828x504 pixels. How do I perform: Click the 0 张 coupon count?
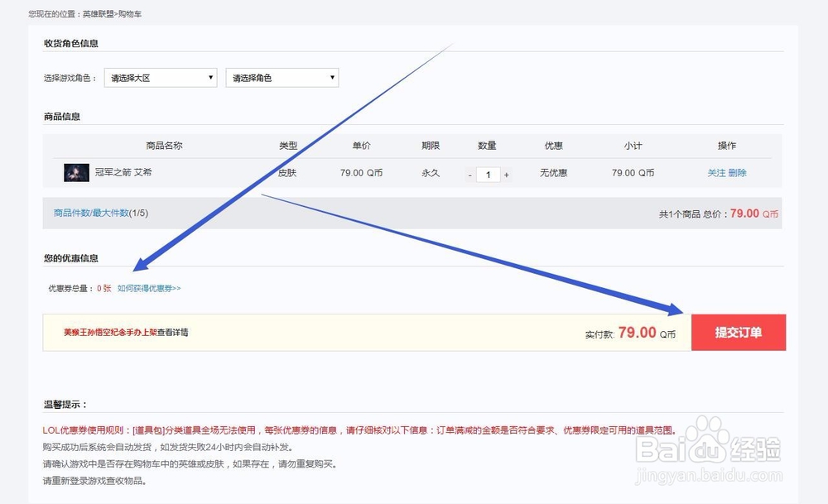point(104,288)
